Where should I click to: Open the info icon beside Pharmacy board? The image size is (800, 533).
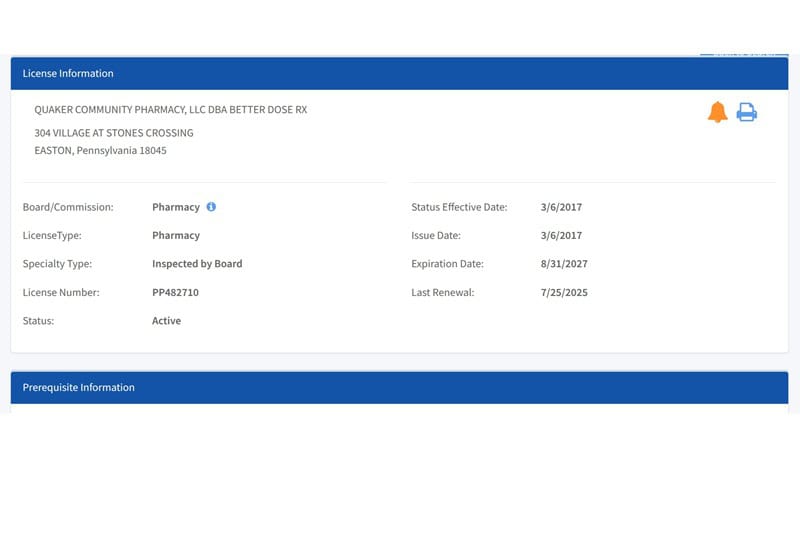211,207
